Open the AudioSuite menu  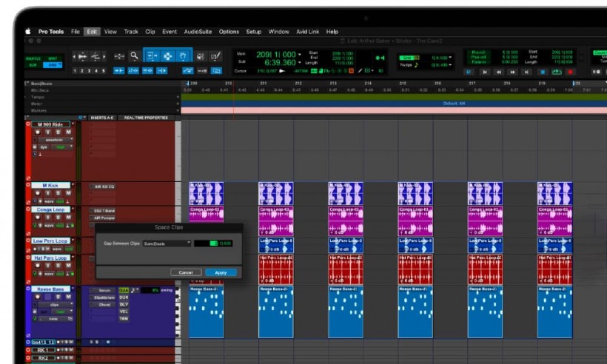(x=198, y=32)
